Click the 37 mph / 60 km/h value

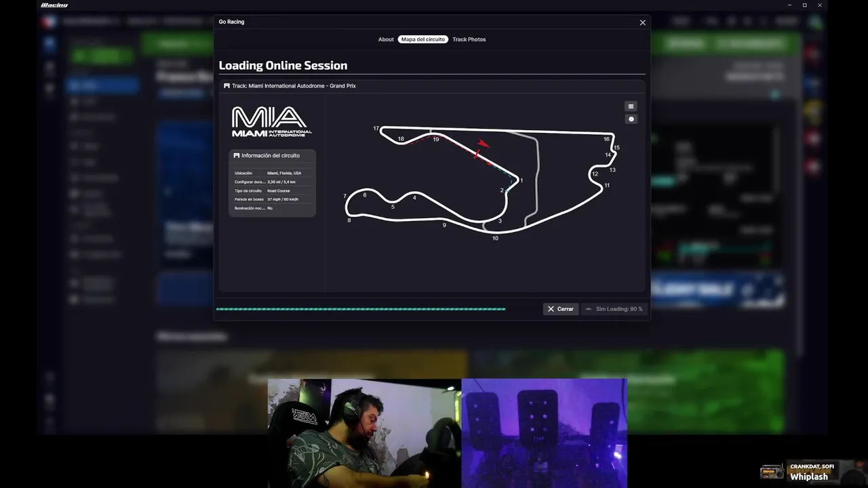tap(283, 200)
